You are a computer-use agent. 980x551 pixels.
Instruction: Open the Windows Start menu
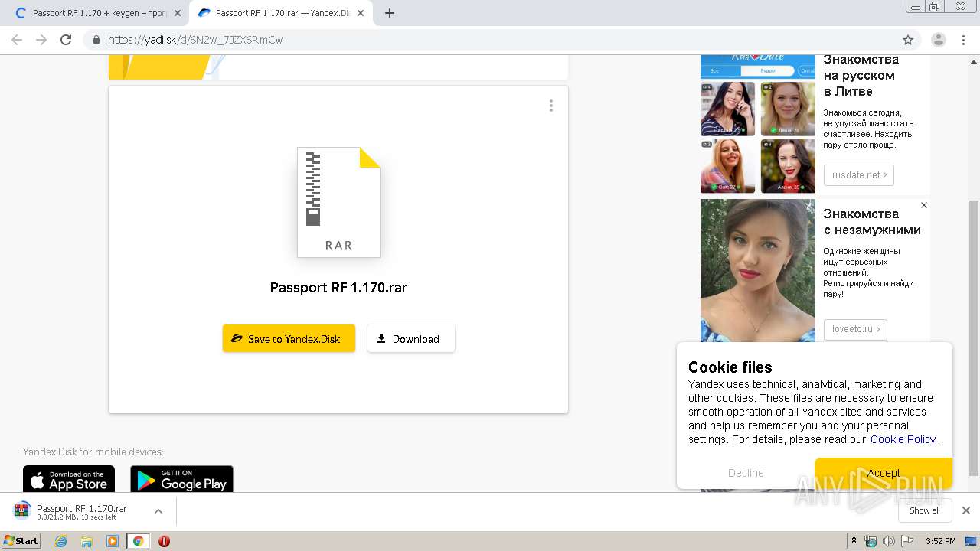[x=21, y=540]
